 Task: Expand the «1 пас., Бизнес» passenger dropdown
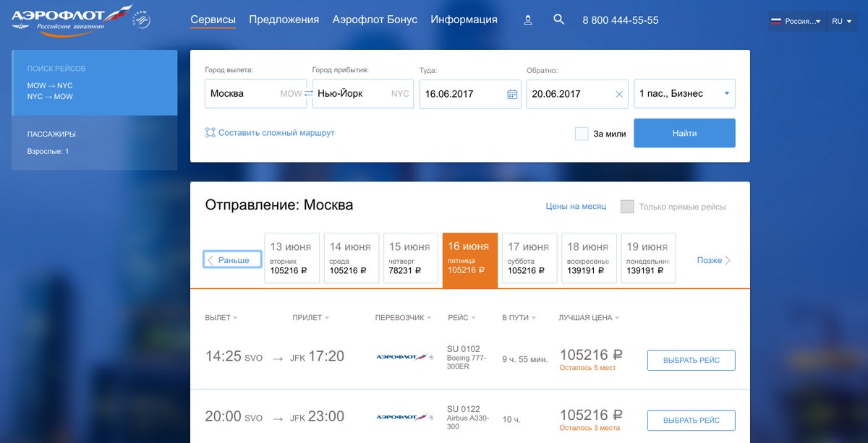[684, 94]
